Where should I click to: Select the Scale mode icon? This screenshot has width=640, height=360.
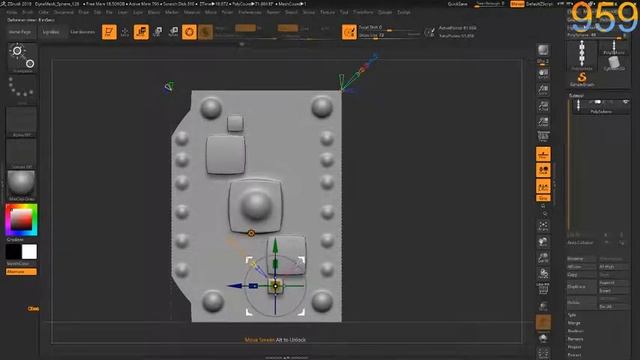(x=158, y=32)
